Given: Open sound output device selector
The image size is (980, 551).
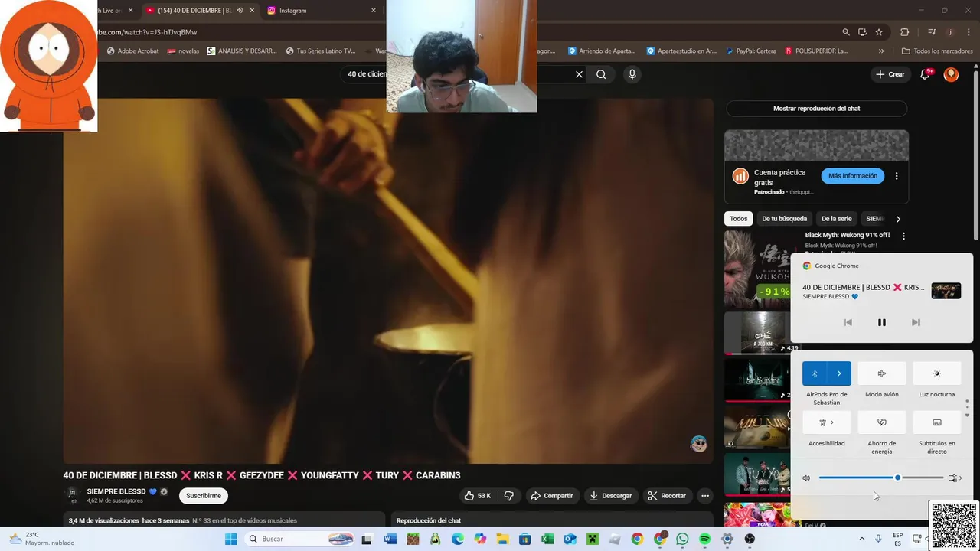Looking at the screenshot, I should [x=955, y=478].
